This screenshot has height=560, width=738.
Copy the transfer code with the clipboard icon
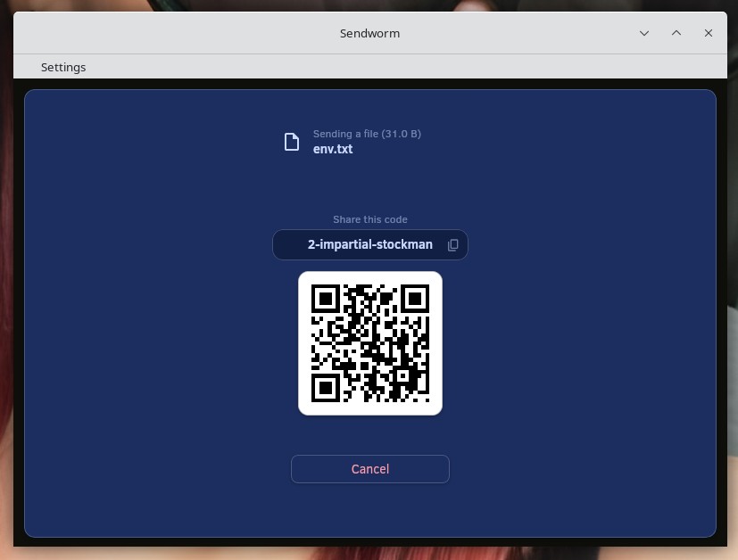(452, 245)
